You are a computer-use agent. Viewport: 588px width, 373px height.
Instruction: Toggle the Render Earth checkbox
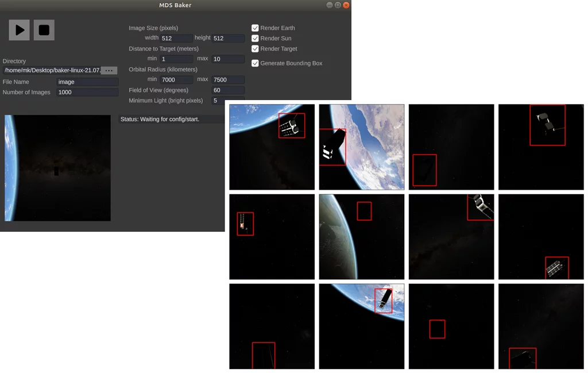[255, 28]
